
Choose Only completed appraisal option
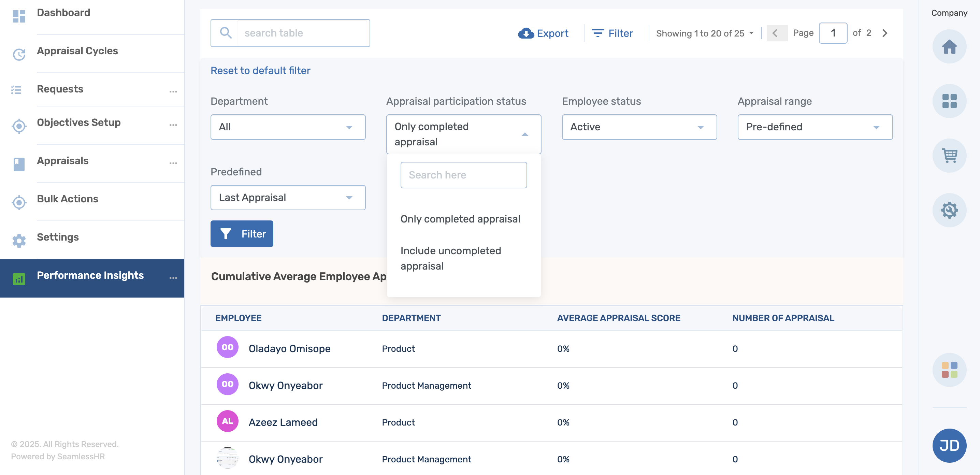click(x=460, y=219)
